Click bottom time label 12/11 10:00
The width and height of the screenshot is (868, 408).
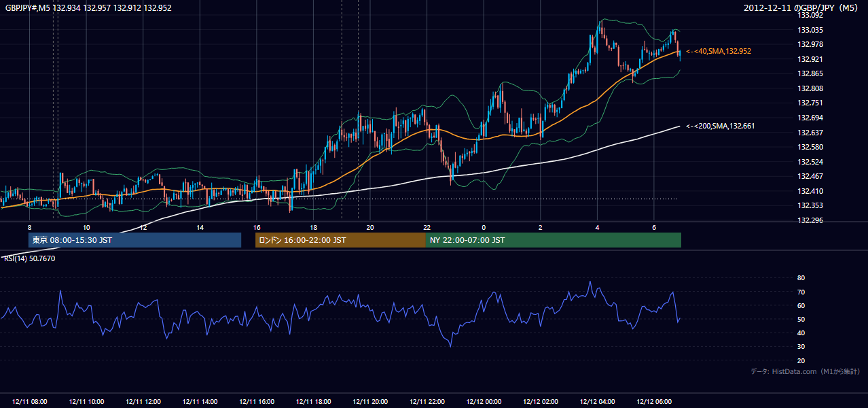tap(86, 402)
